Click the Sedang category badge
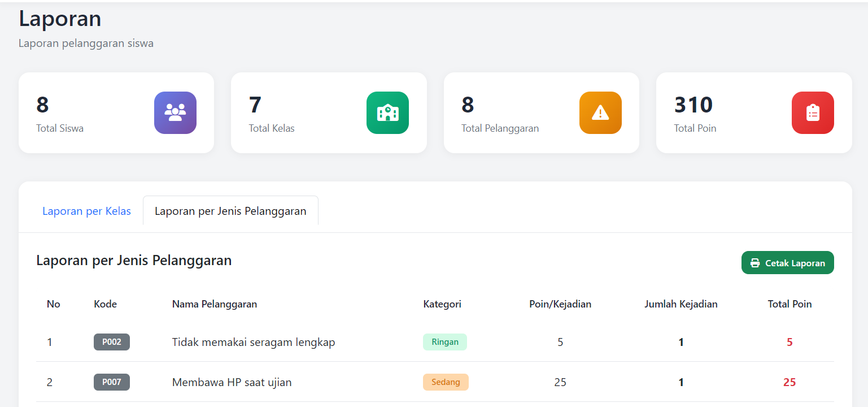Screen dimensions: 868x407 click(446, 382)
